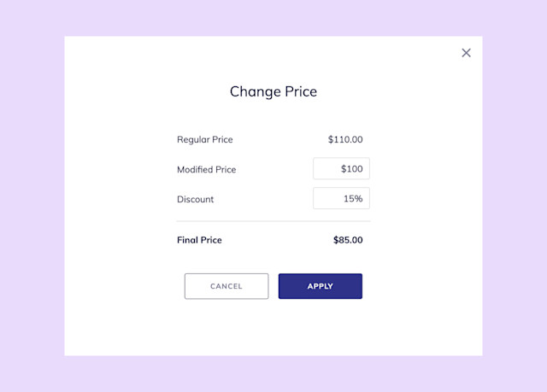547x392 pixels.
Task: Click the Modified Price input field
Action: coord(341,168)
